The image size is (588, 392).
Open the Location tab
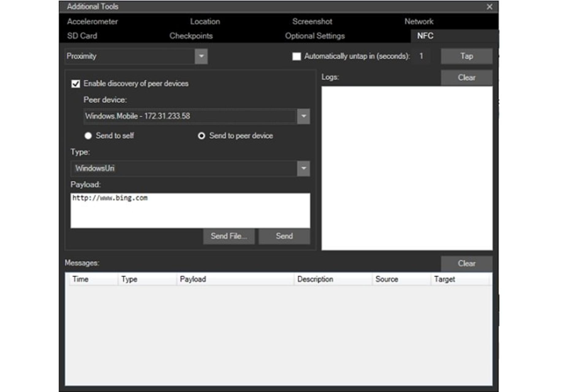tap(205, 21)
